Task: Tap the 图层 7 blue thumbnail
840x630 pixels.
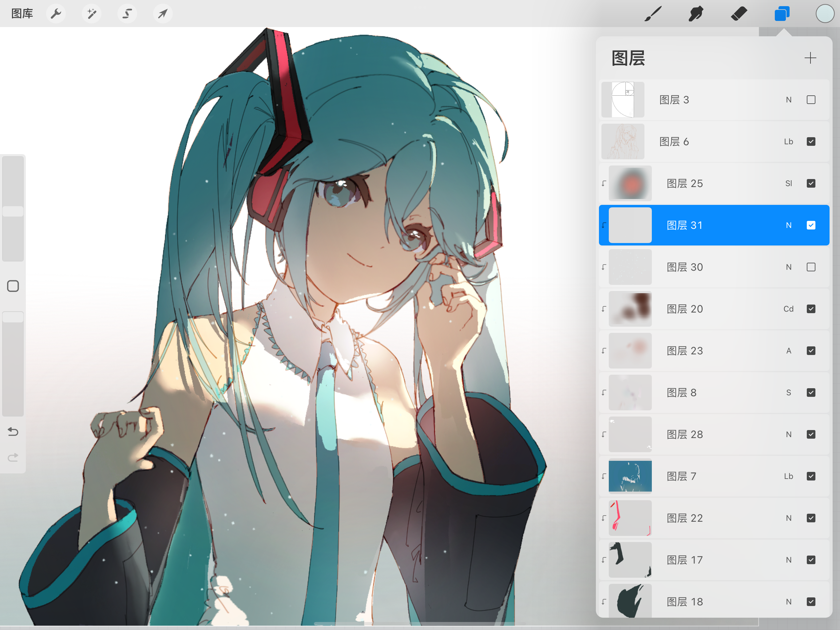Action: 630,476
